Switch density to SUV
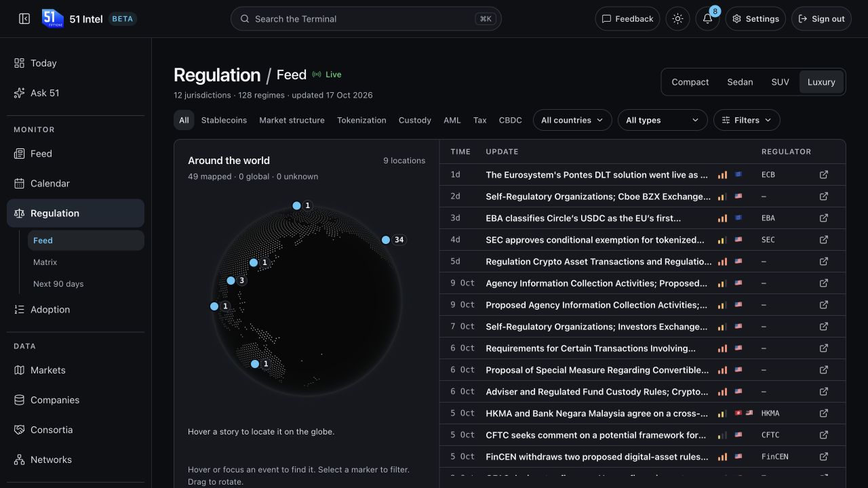The image size is (868, 488). [780, 82]
